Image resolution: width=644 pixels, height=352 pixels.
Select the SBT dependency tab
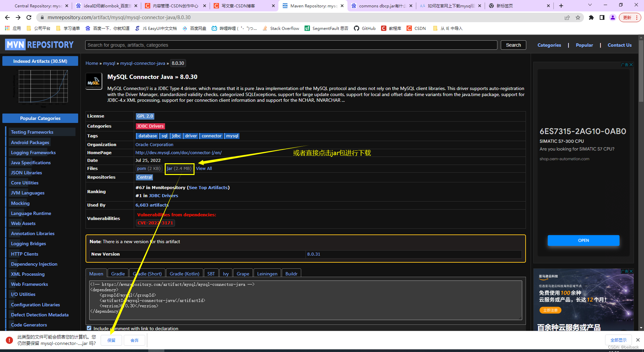(x=211, y=274)
